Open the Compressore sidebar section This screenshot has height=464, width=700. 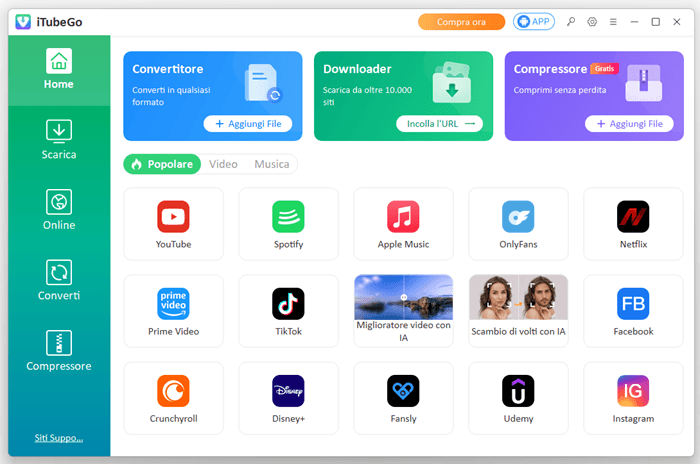(59, 351)
